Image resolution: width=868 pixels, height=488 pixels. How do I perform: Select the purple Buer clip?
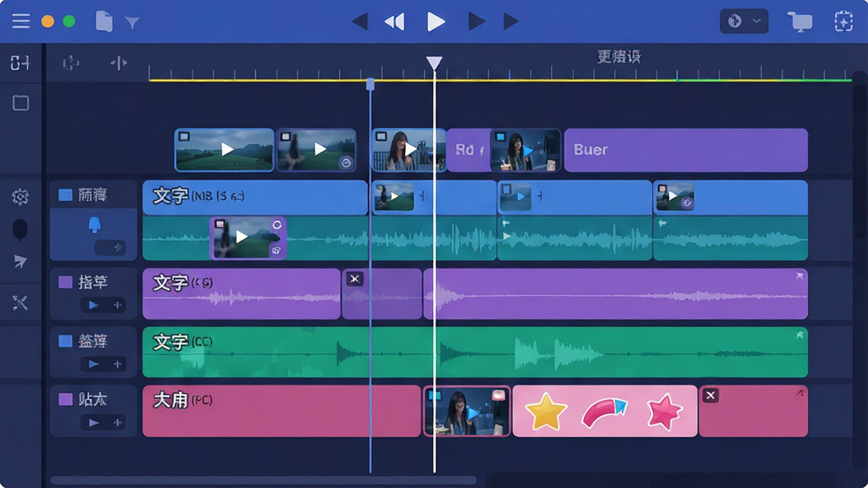point(686,150)
